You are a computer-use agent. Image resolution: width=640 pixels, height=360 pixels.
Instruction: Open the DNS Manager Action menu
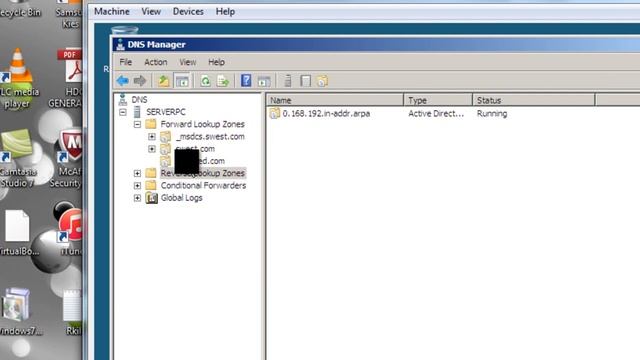coord(156,62)
